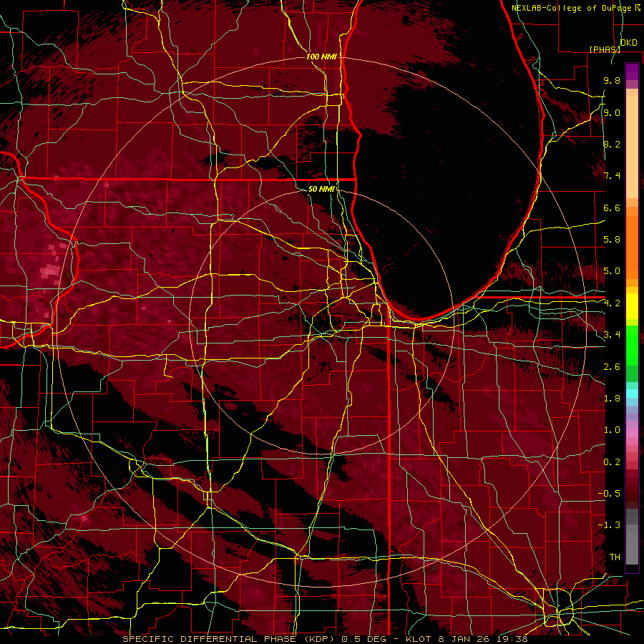
Task: Click the 1.8 value on the scale
Action: pos(612,399)
